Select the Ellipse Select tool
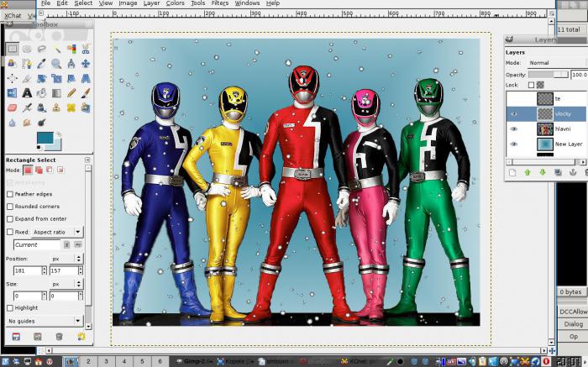Viewport: 588px width, 367px height. coord(27,49)
